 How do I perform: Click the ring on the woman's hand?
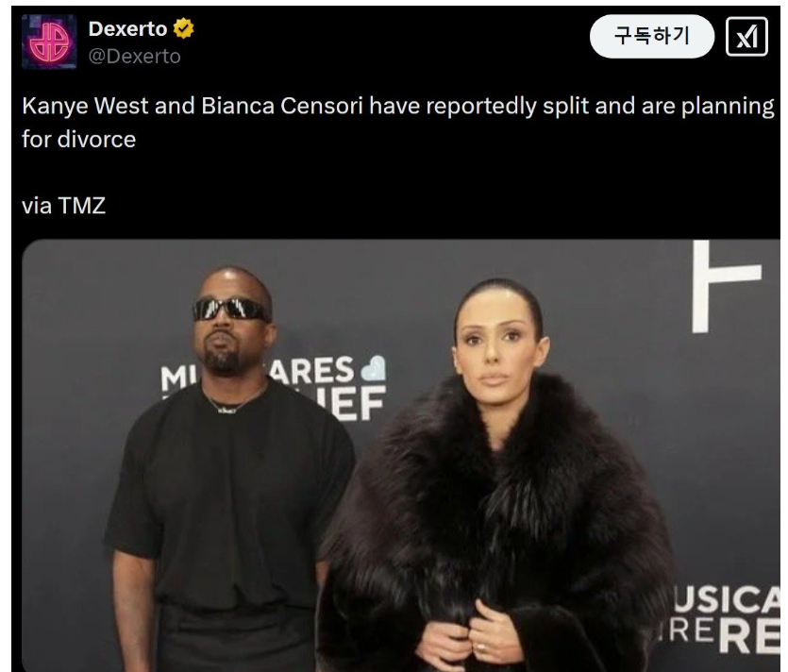coord(482,647)
